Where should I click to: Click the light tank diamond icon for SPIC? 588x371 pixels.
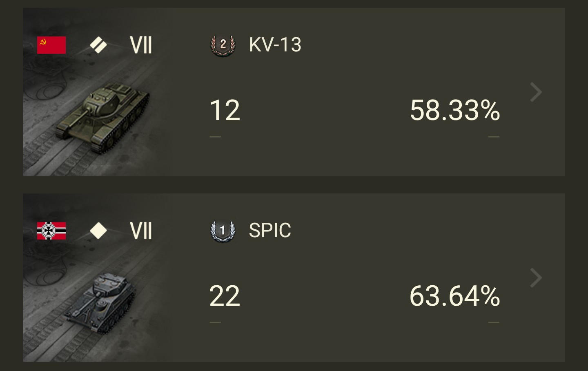(x=98, y=231)
